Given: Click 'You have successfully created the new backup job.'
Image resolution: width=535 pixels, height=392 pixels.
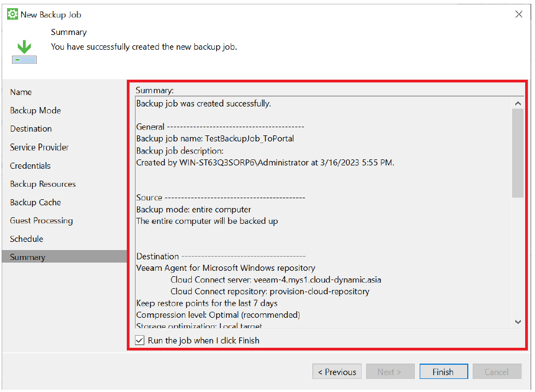Looking at the screenshot, I should tap(144, 47).
